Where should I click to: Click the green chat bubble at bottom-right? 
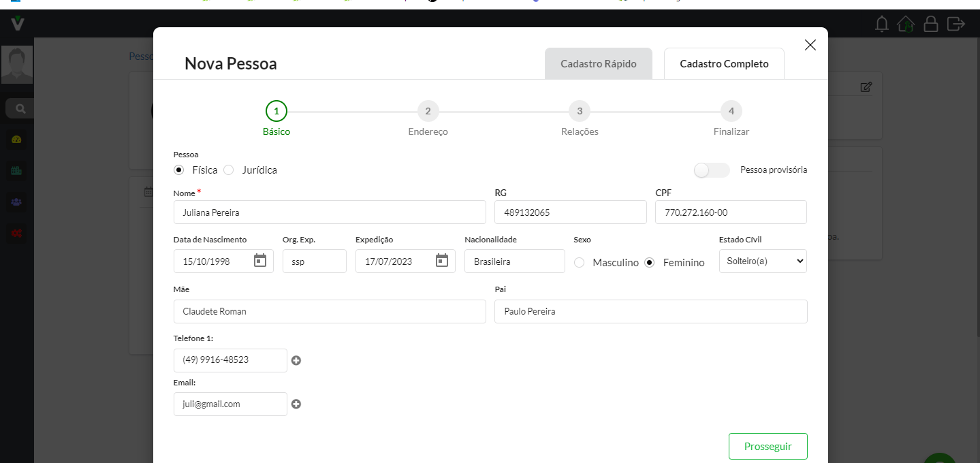pyautogui.click(x=941, y=458)
